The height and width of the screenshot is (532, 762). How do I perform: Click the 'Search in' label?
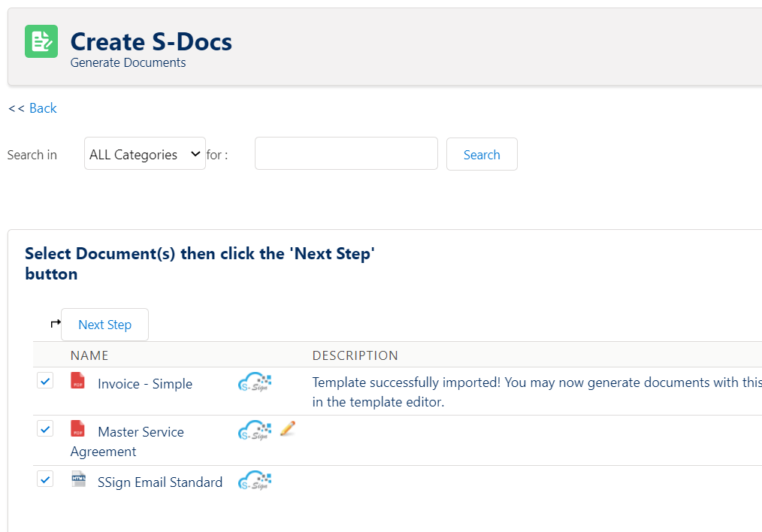[x=32, y=155]
